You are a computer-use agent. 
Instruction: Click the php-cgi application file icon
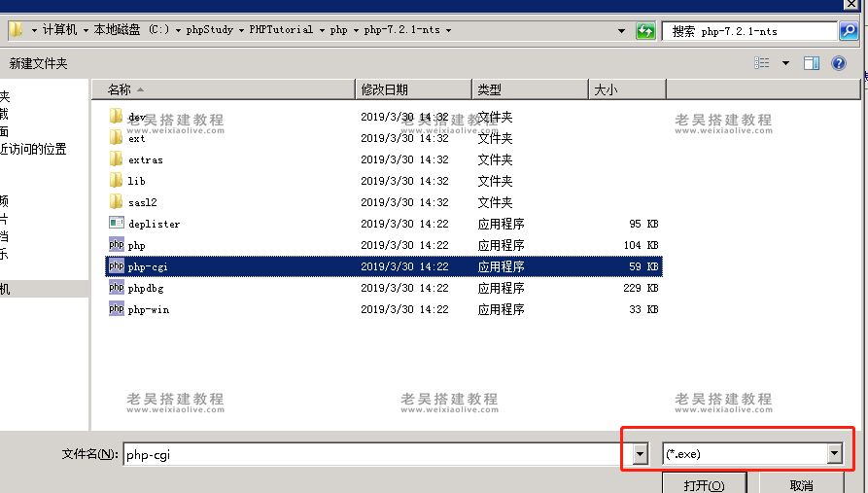point(116,266)
